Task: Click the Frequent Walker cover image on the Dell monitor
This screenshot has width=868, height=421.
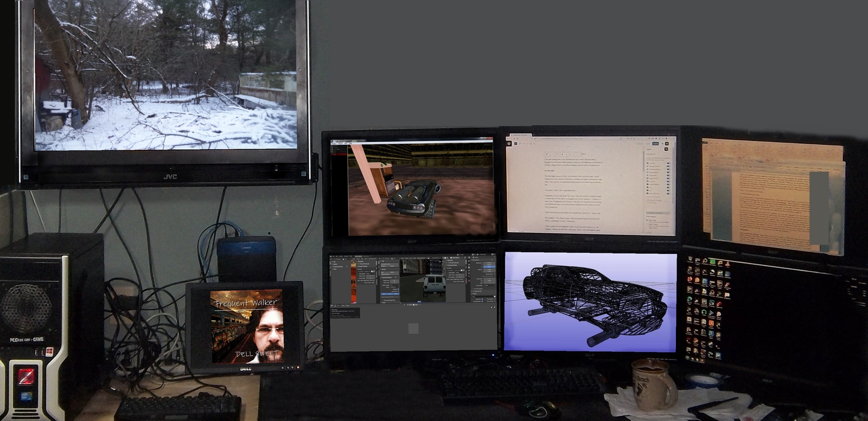Action: tap(247, 327)
